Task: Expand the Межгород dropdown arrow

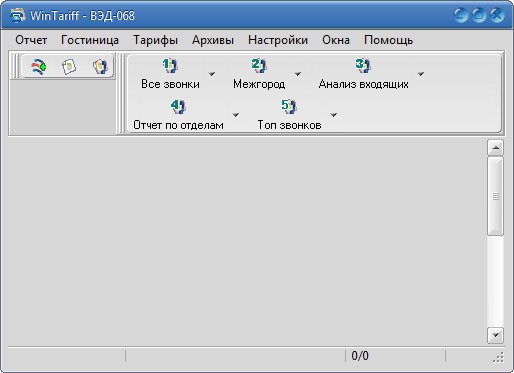Action: pyautogui.click(x=298, y=74)
